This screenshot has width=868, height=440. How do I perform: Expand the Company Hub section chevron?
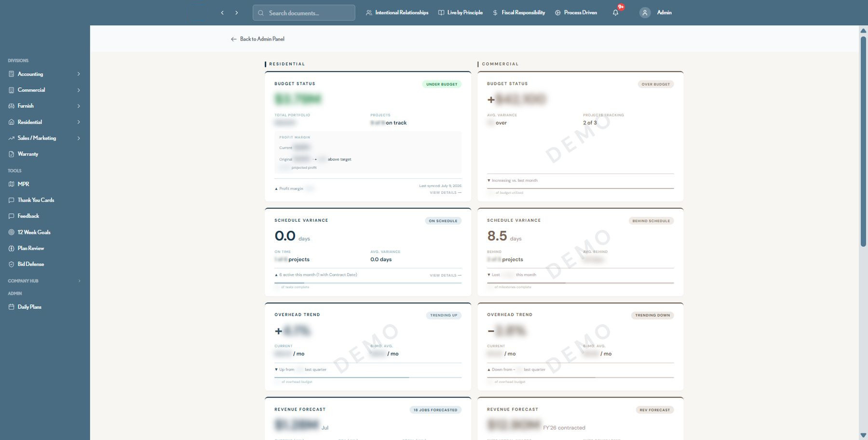pos(79,281)
